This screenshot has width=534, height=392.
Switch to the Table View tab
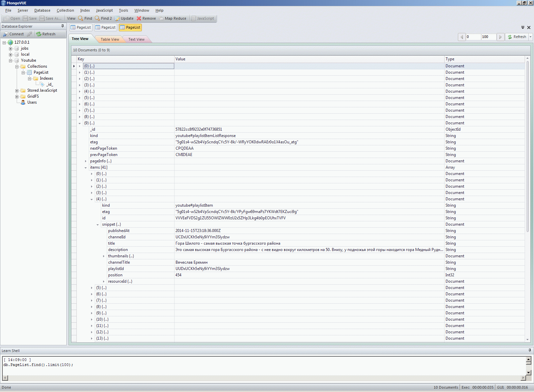(110, 39)
